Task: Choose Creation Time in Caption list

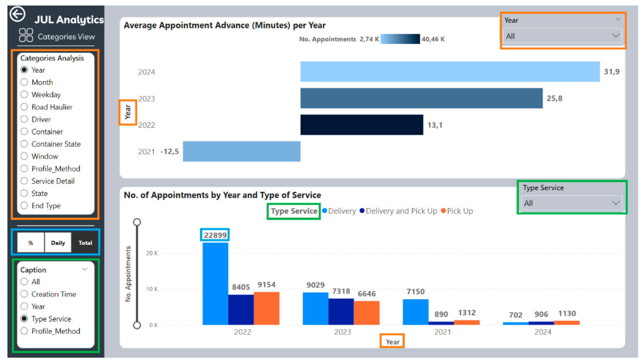Action: tap(24, 294)
